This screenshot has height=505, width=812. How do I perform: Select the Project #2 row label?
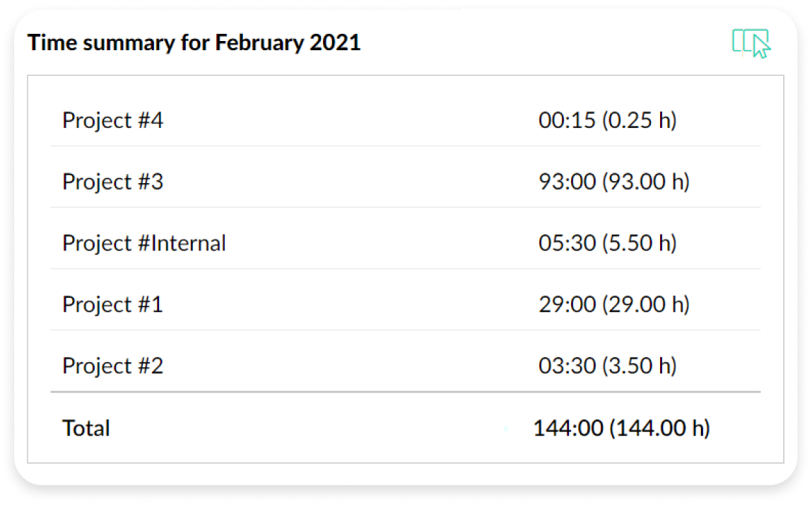point(112,366)
